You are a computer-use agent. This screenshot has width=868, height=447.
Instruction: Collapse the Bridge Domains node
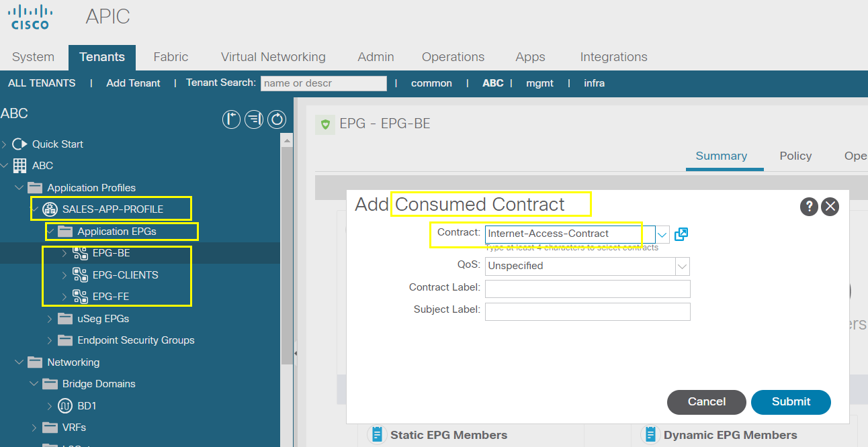tap(34, 384)
